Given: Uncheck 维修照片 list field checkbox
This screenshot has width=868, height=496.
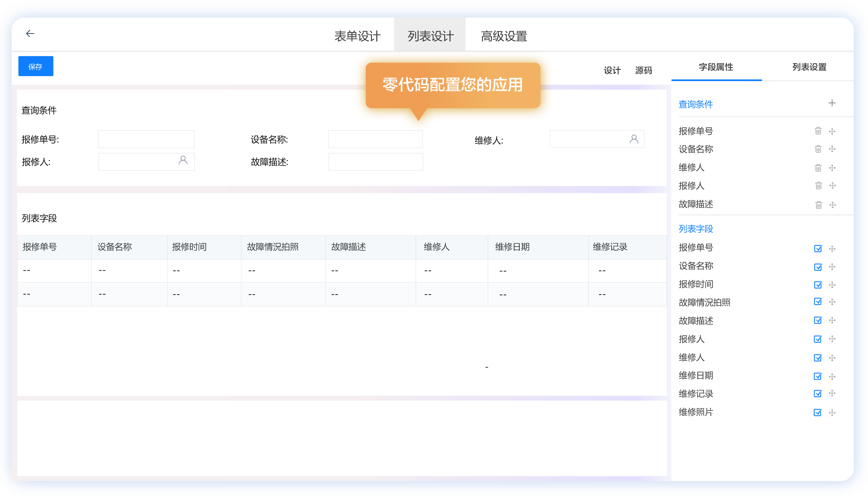Looking at the screenshot, I should [817, 413].
